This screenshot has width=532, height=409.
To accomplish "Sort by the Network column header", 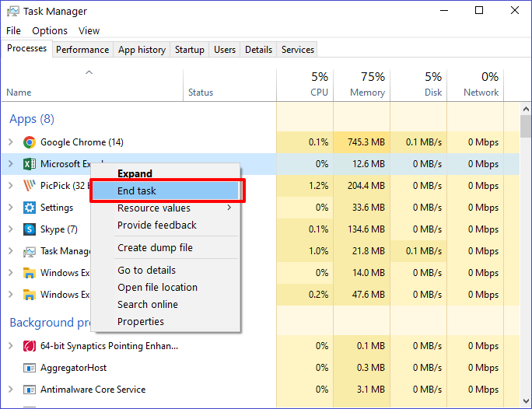I will click(475, 86).
